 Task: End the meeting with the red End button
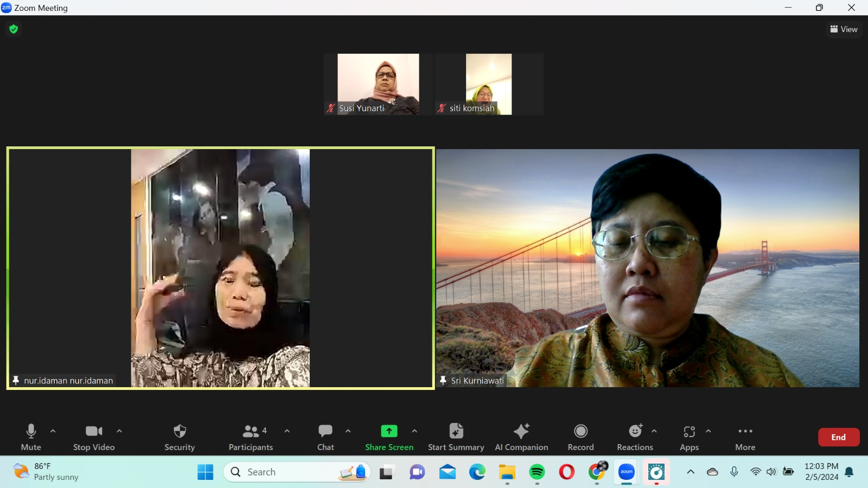point(839,437)
